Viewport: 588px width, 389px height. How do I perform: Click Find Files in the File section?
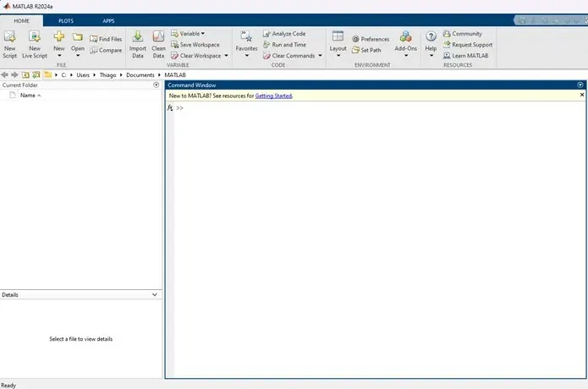tap(106, 39)
